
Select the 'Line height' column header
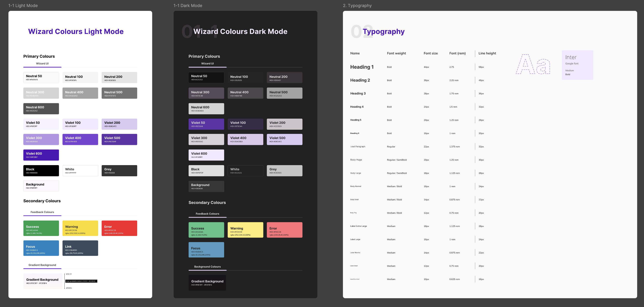click(x=487, y=53)
